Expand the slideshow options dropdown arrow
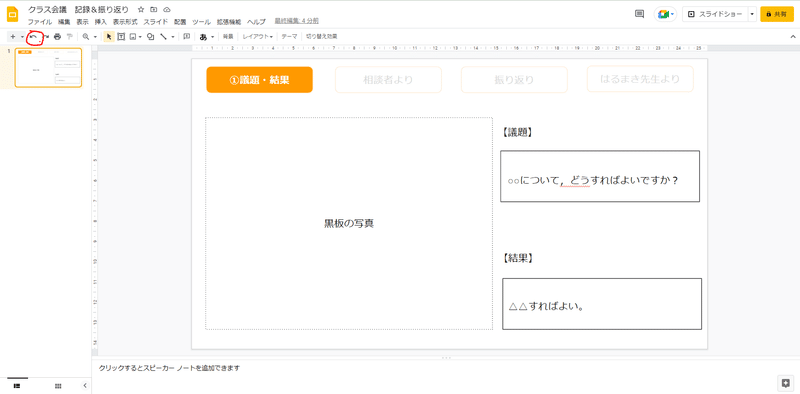This screenshot has width=800, height=394. 752,14
